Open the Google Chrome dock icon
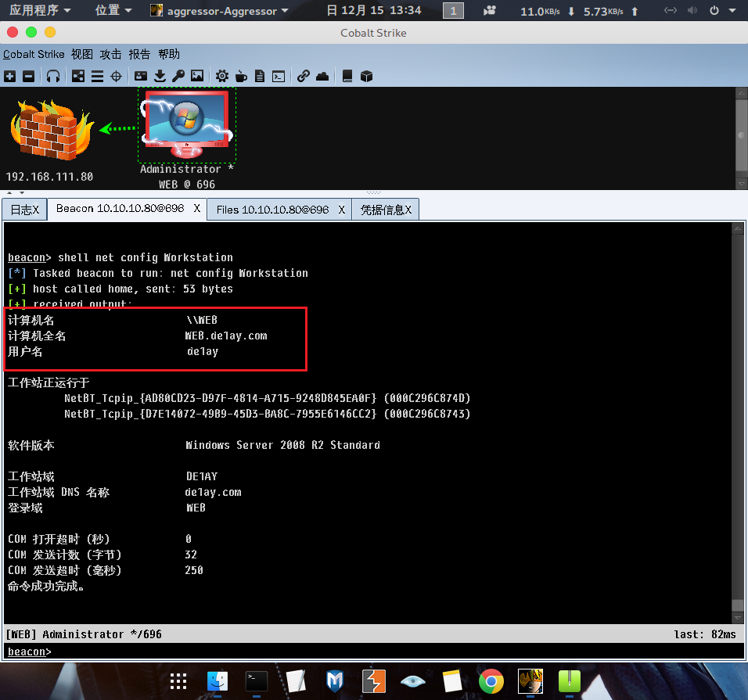 pos(491,682)
